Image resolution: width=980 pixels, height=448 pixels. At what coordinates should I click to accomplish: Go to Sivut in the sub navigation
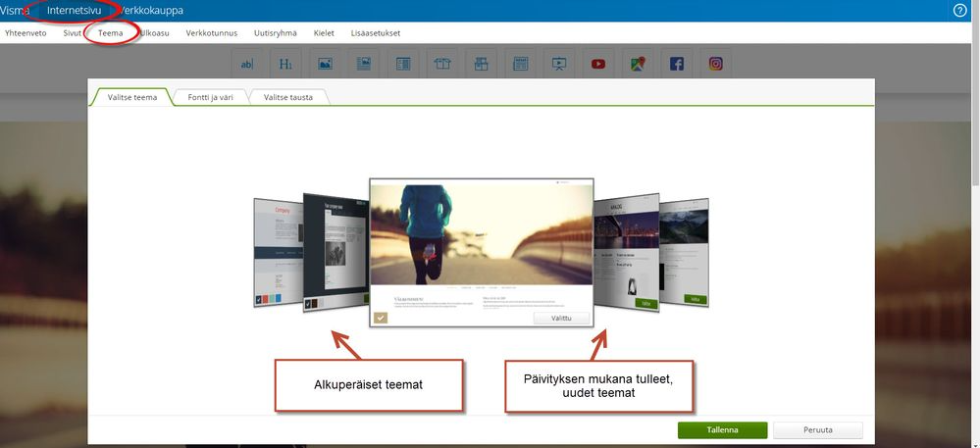tap(72, 33)
